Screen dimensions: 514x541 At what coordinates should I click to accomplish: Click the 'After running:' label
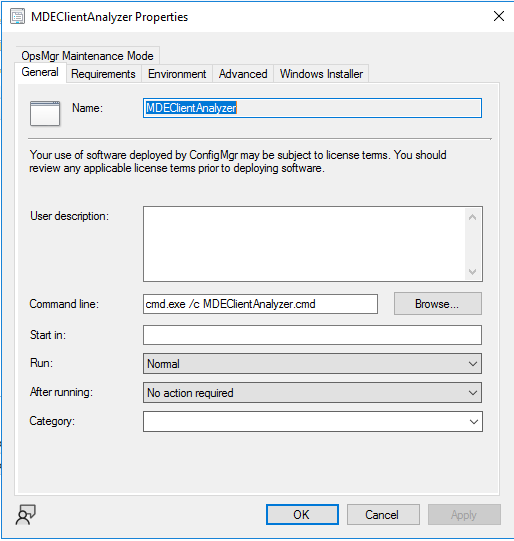(x=61, y=392)
